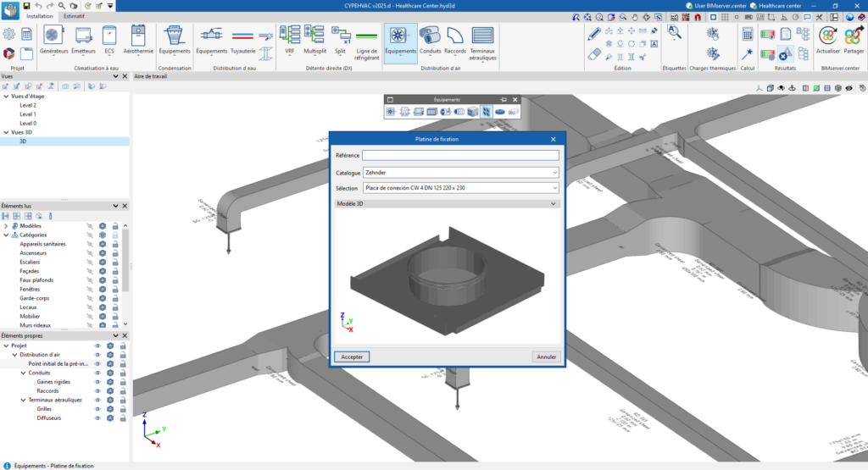This screenshot has height=470, width=868.
Task: Click the Actualiser BIMserver.center icon
Action: coord(828,40)
